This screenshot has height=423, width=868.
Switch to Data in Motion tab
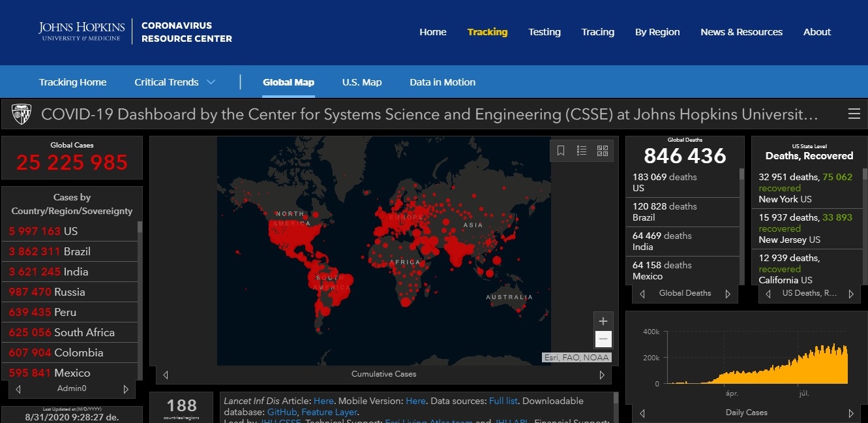[x=442, y=82]
